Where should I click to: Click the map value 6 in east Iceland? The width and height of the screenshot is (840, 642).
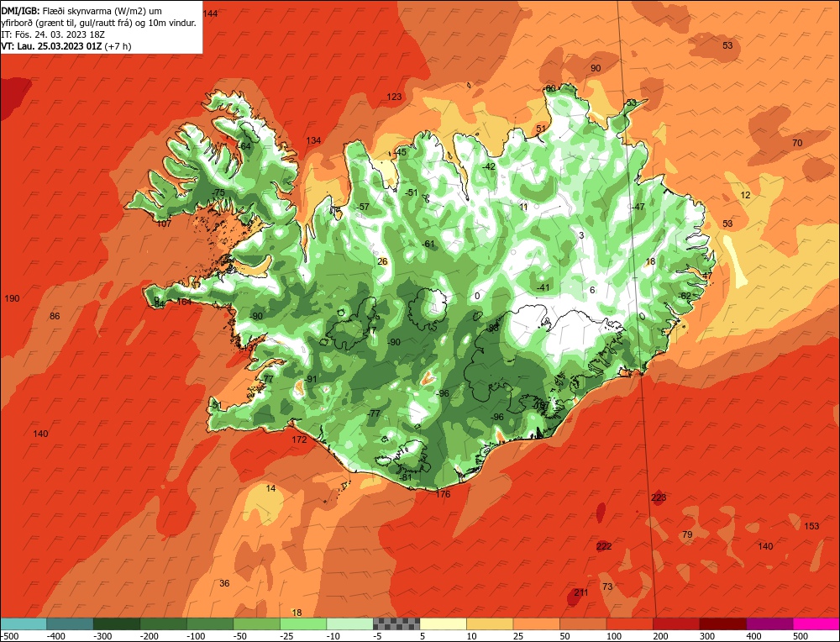click(592, 291)
